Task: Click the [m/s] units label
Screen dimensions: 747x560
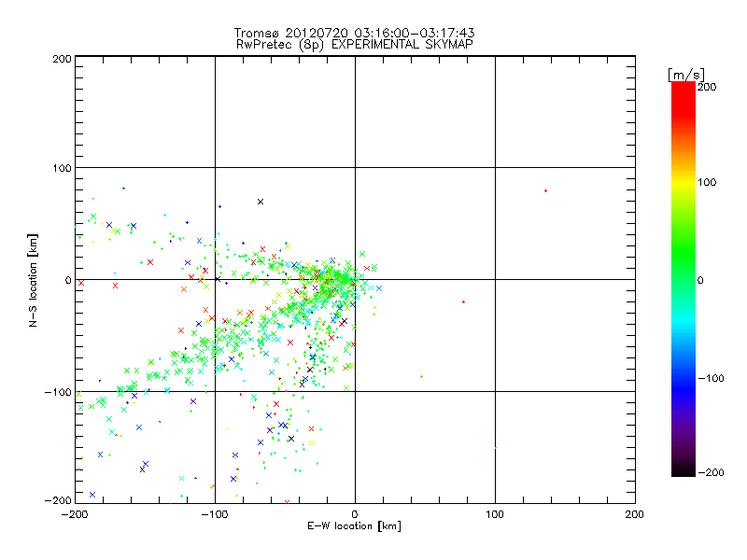Action: click(x=684, y=74)
